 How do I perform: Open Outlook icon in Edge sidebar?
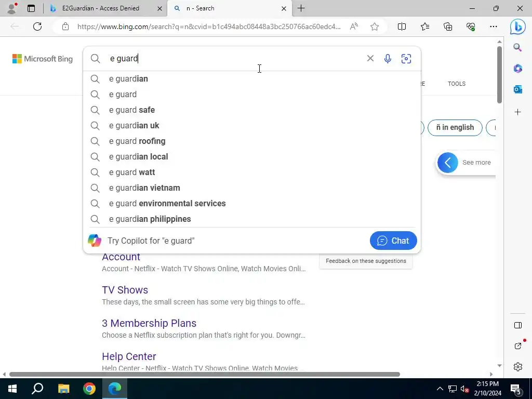[518, 89]
